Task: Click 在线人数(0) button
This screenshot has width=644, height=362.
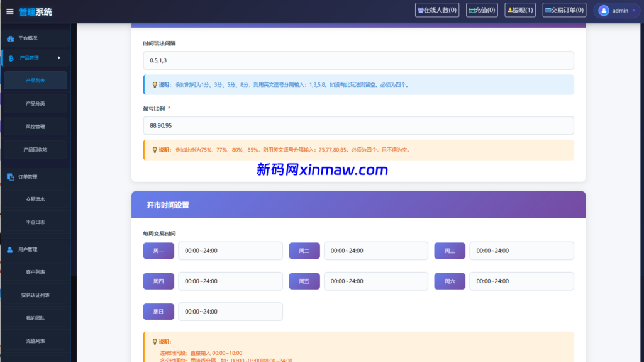Action: click(437, 10)
